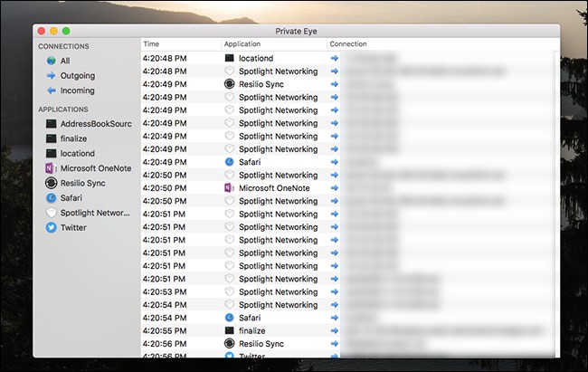Click the Incoming arrow icon in sidebar

point(51,91)
